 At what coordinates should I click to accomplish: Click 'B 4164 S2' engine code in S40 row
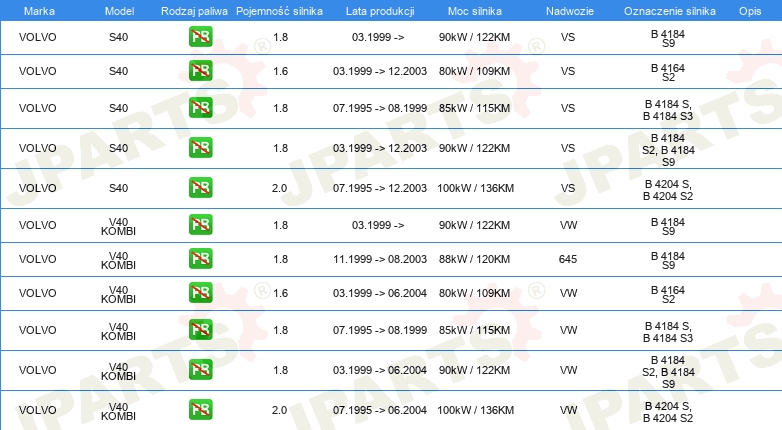668,72
